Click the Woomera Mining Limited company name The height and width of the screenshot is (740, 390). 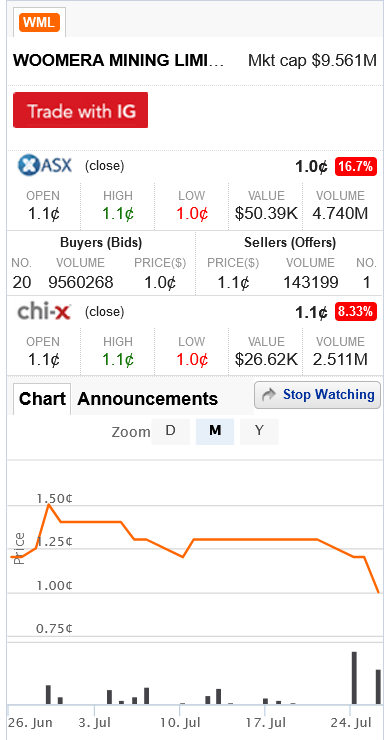tap(119, 60)
